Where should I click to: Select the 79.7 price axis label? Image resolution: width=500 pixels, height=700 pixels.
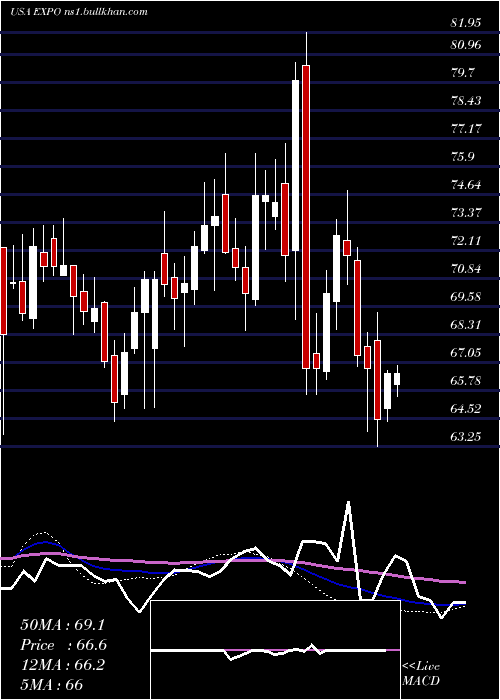[462, 73]
